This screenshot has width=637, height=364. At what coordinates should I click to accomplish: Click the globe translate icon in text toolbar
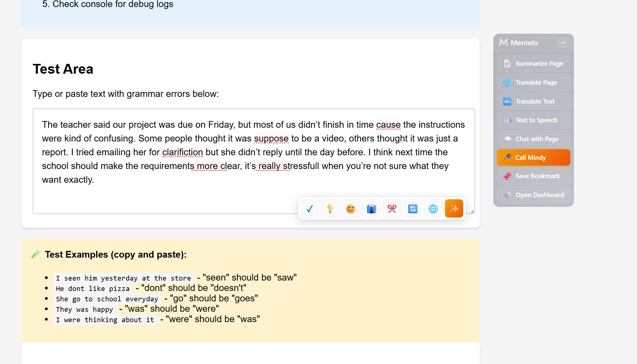point(433,209)
